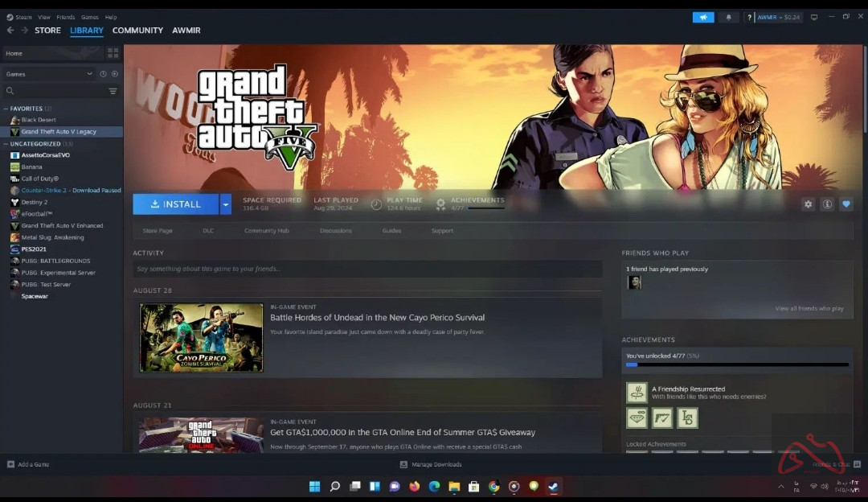Click View all friends who play

[x=809, y=308]
